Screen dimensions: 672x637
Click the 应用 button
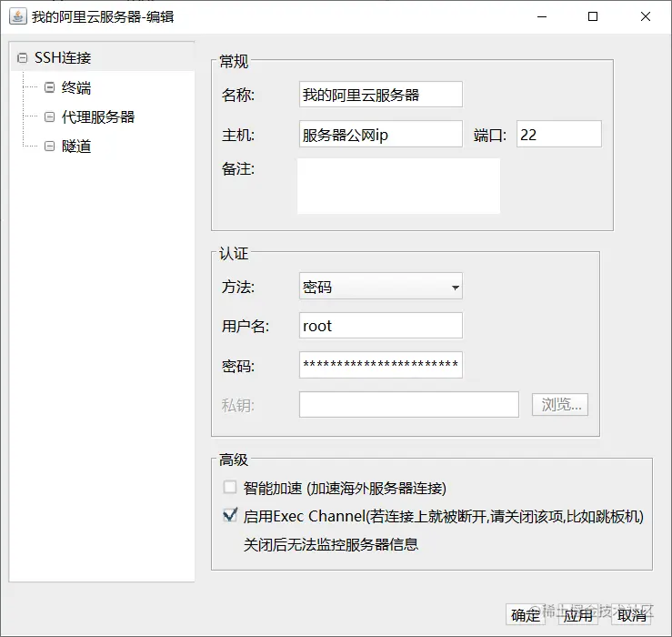coord(578,614)
